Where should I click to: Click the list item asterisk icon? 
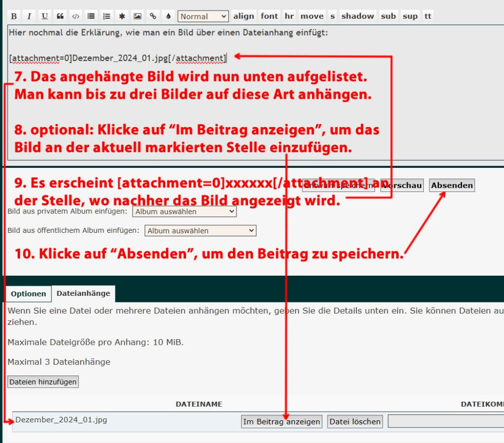tap(122, 16)
